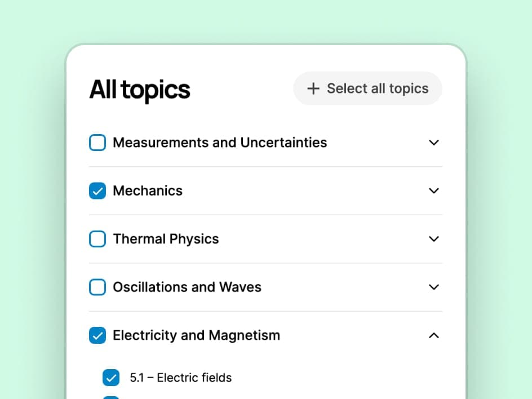Click the Electricity and Magnetism label
The height and width of the screenshot is (399, 532).
196,335
